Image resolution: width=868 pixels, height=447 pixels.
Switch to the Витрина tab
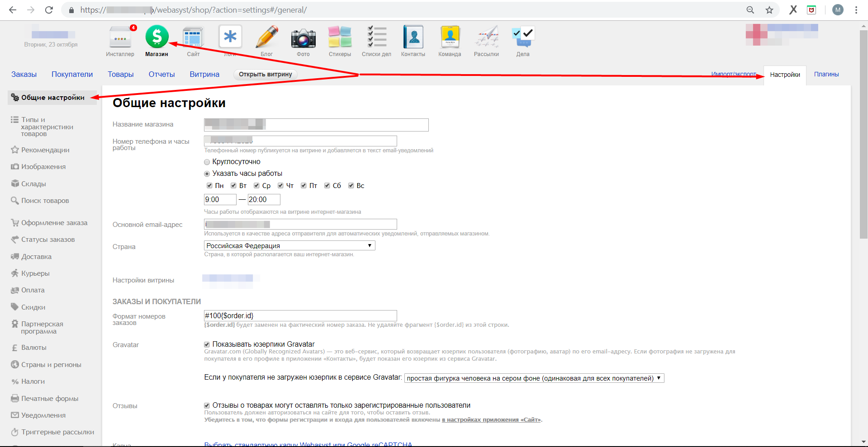coord(204,74)
